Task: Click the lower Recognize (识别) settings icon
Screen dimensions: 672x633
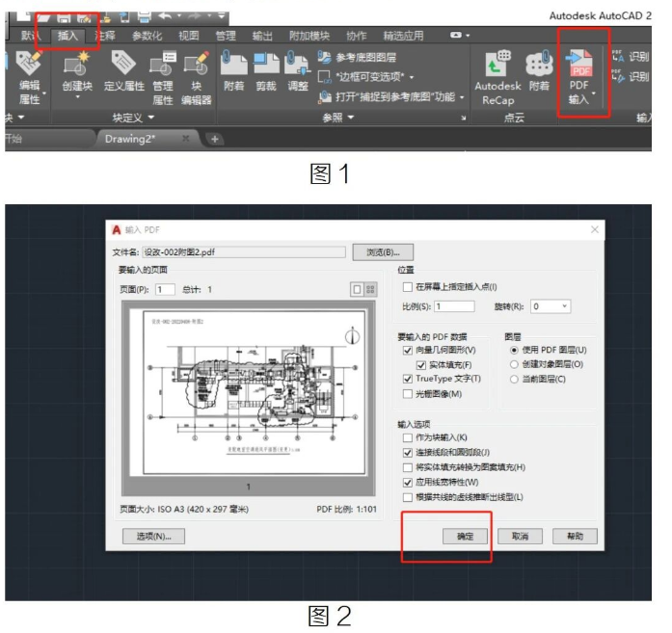Action: point(618,76)
